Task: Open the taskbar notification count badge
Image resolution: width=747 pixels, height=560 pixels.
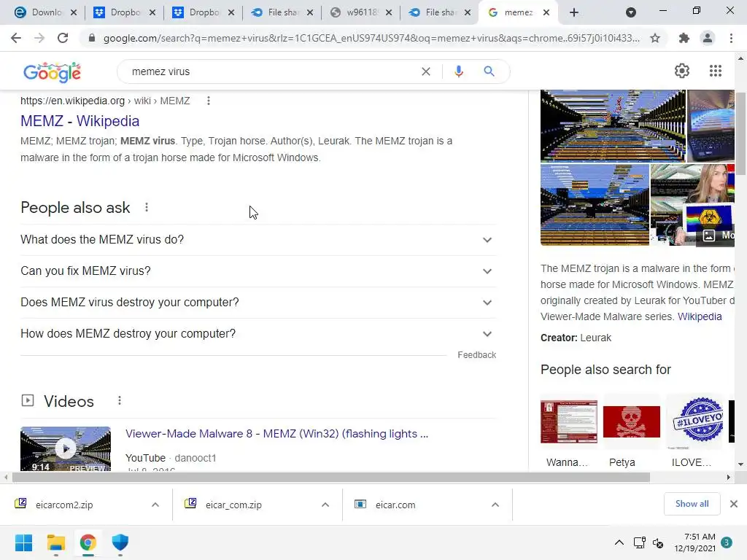Action: pos(727,542)
